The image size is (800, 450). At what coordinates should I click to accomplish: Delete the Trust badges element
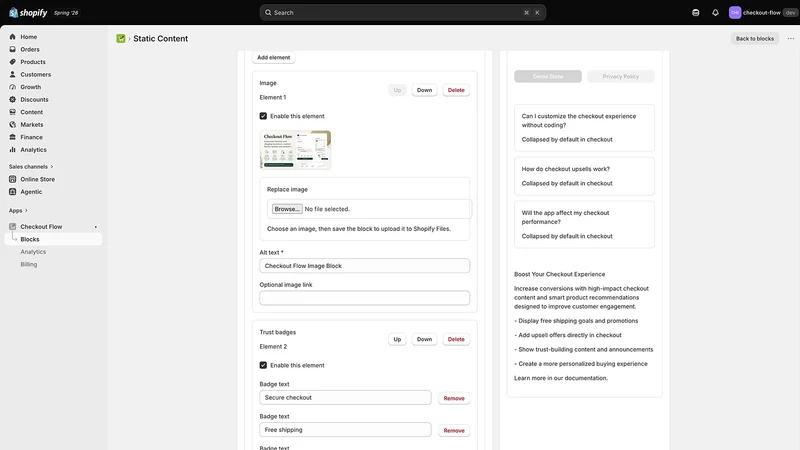pyautogui.click(x=456, y=339)
